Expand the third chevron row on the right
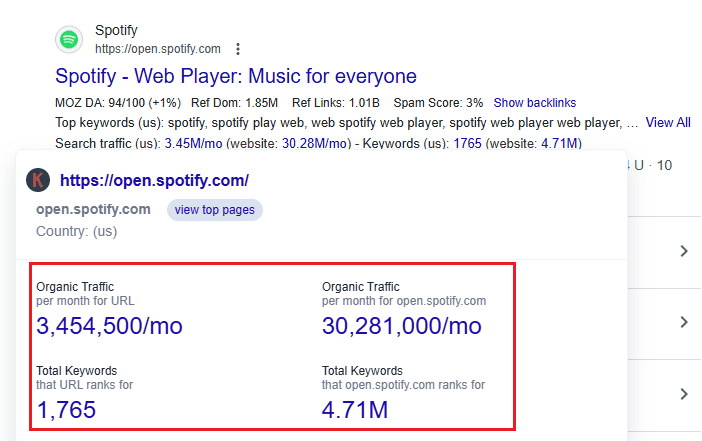Screen dimensions: 702x441 (684, 394)
